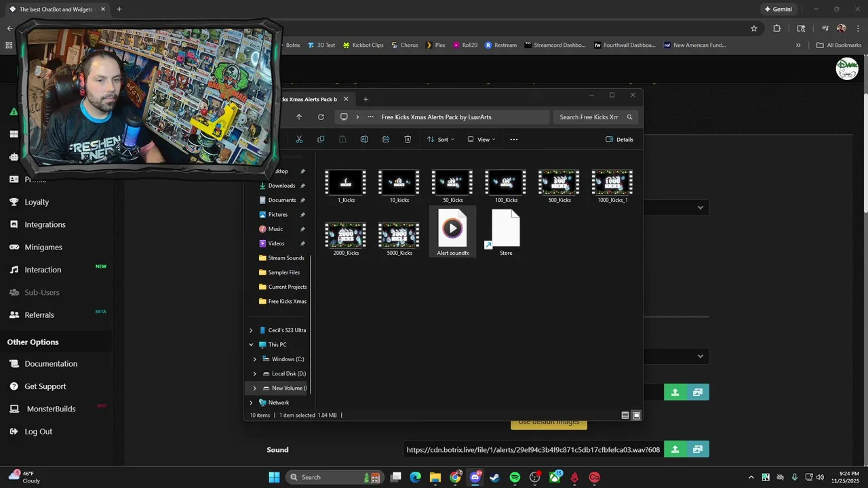
Task: Click the Windows Start button
Action: pyautogui.click(x=274, y=477)
